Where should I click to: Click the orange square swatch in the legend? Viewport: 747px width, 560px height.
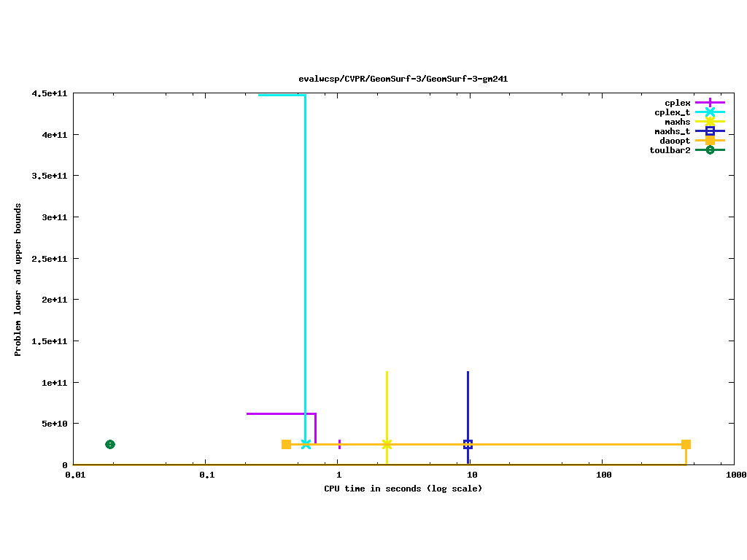click(x=709, y=141)
